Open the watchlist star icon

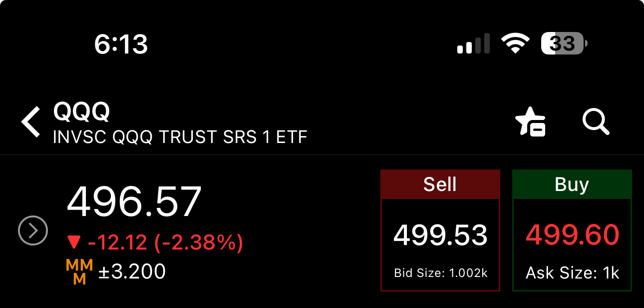pyautogui.click(x=530, y=121)
